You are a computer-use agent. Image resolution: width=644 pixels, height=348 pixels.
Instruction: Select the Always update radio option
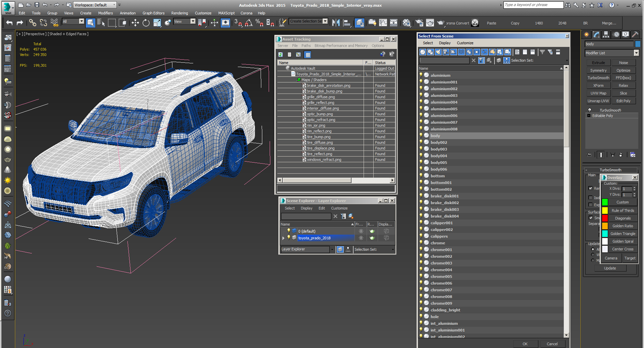593,250
